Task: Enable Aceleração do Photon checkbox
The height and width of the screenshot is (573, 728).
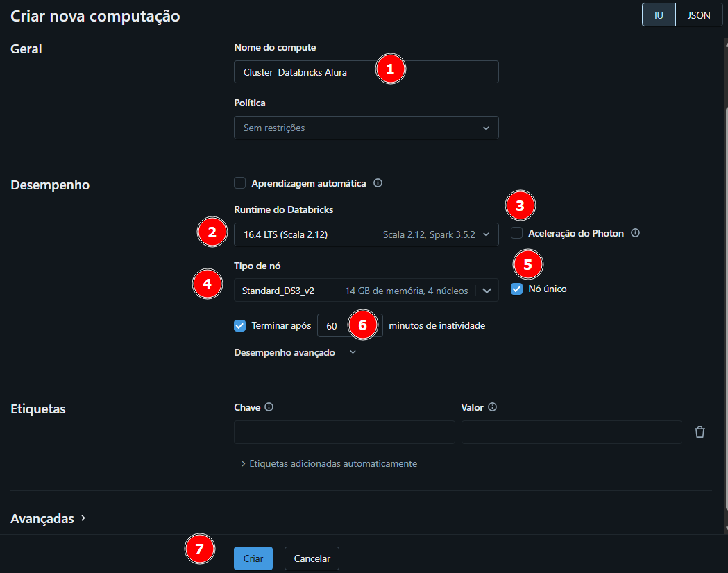Action: pyautogui.click(x=516, y=233)
